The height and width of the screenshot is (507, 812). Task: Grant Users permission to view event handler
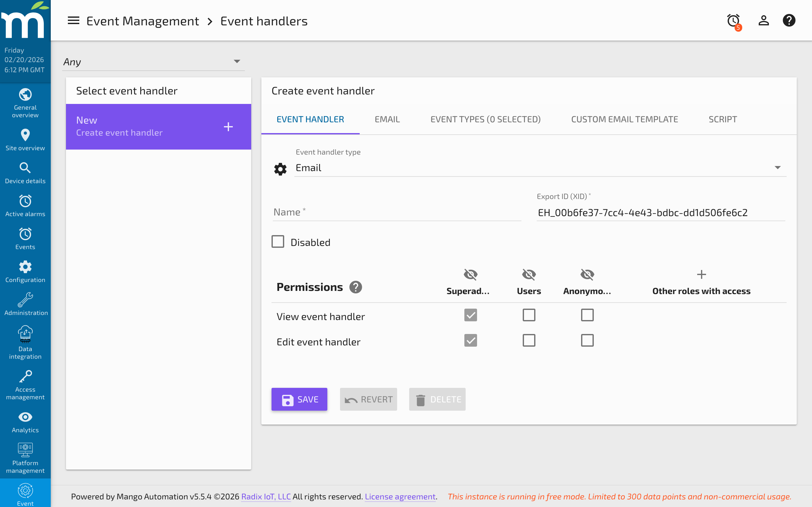click(528, 315)
